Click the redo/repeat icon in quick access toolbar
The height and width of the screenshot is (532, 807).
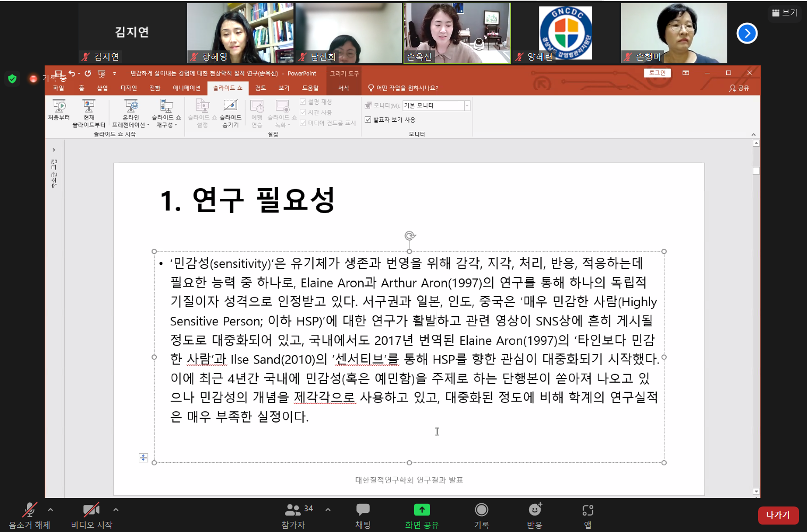(x=88, y=73)
